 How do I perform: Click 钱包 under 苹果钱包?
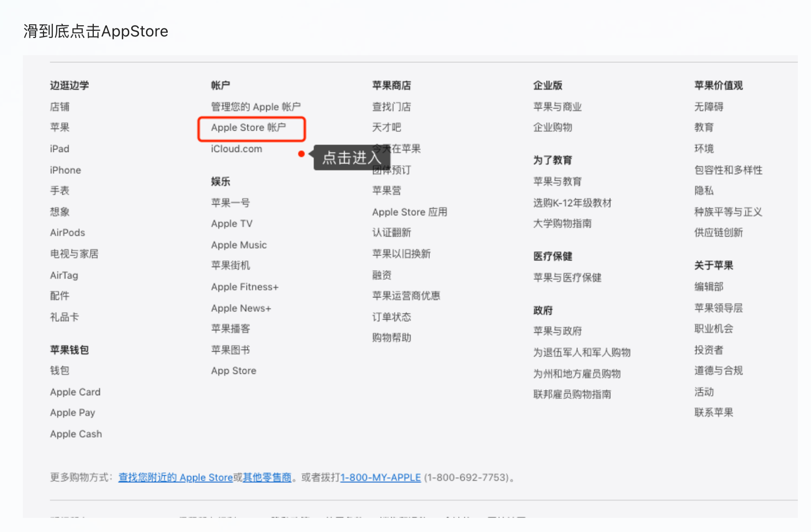tap(60, 371)
